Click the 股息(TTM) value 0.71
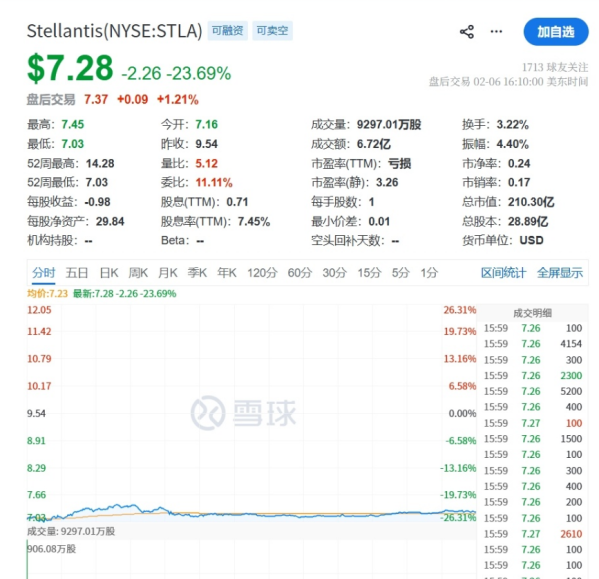The width and height of the screenshot is (599, 579). point(237,202)
